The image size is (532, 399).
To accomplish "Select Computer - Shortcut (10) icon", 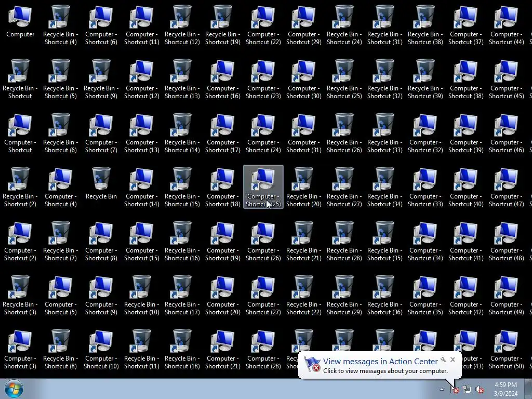I will point(101,350).
